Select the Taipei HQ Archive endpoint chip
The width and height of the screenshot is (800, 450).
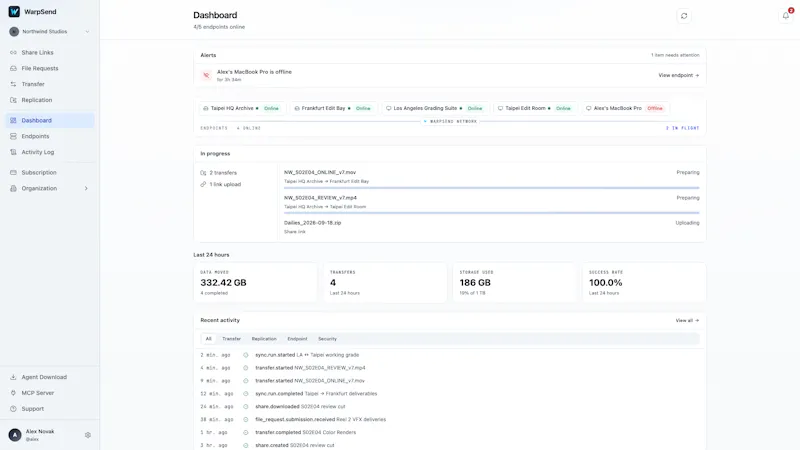241,108
